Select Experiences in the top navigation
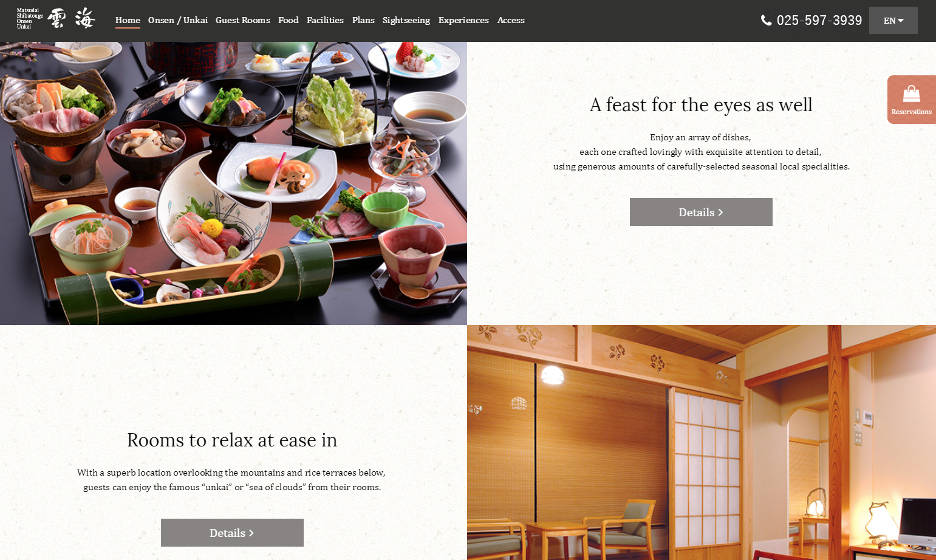Screen dimensions: 936x560 pyautogui.click(x=463, y=20)
